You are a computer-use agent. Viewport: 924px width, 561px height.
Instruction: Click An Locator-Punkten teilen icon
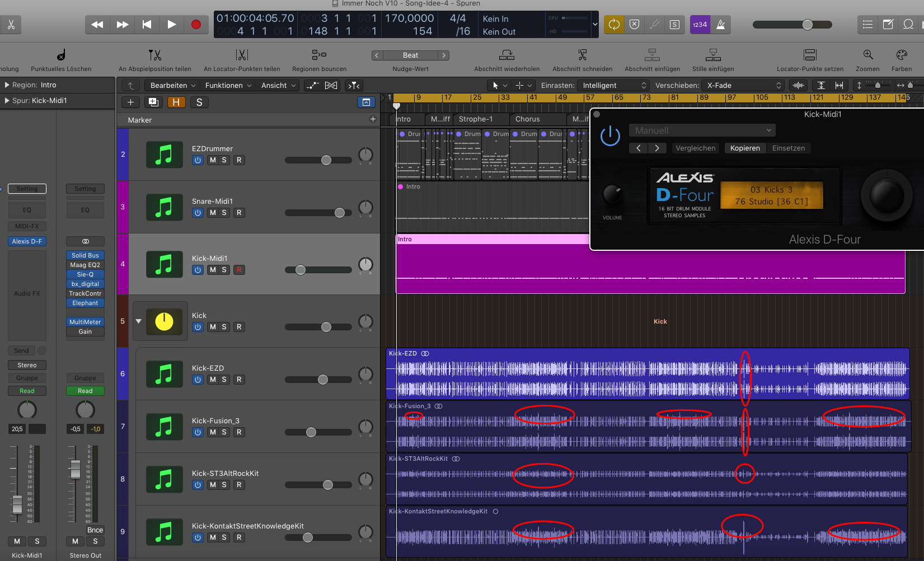242,55
